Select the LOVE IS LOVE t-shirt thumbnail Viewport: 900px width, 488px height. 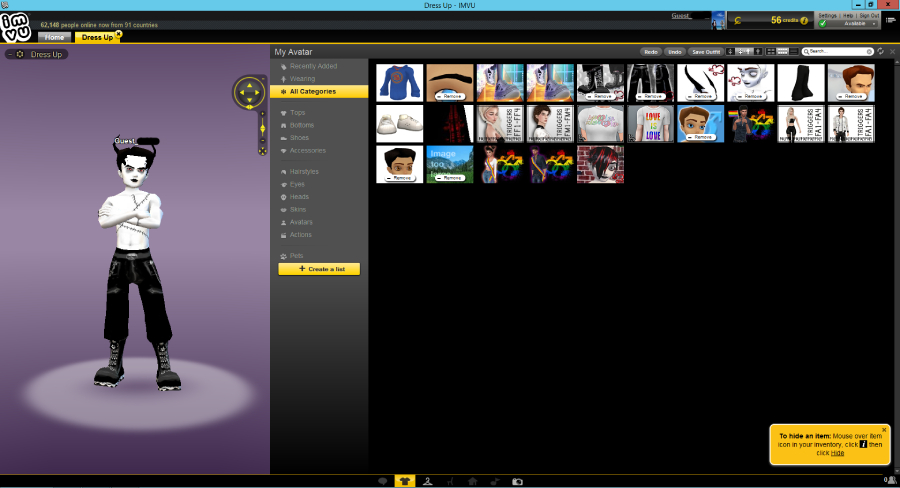point(650,123)
